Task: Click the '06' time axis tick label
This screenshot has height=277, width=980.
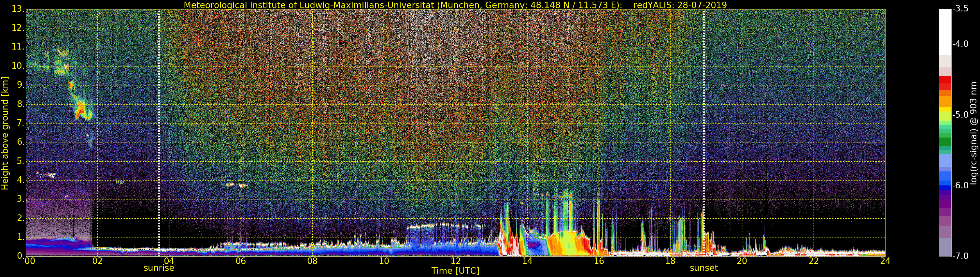Action: click(240, 261)
